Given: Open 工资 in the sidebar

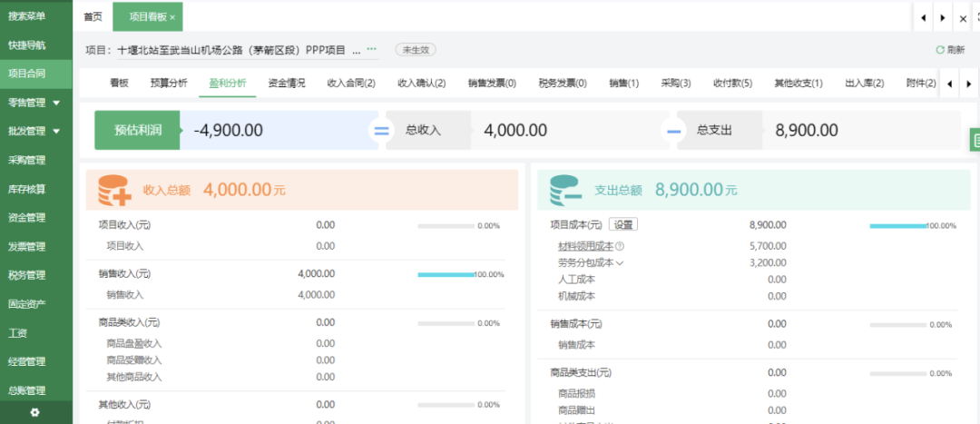Looking at the screenshot, I should click(x=17, y=332).
